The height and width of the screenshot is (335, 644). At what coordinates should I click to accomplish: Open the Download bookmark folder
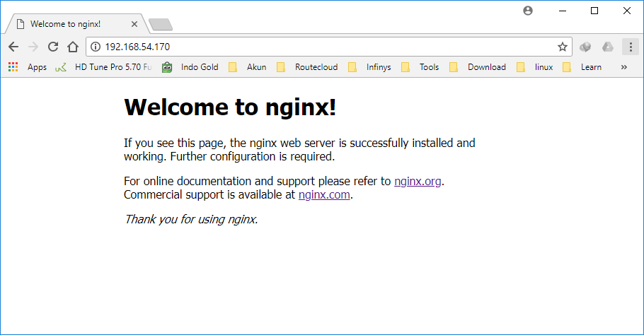click(478, 67)
